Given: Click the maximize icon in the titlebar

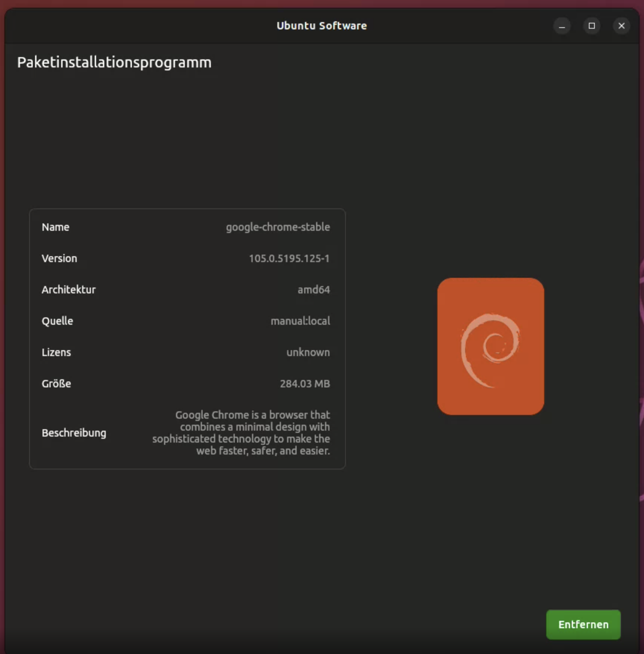Looking at the screenshot, I should pos(592,26).
